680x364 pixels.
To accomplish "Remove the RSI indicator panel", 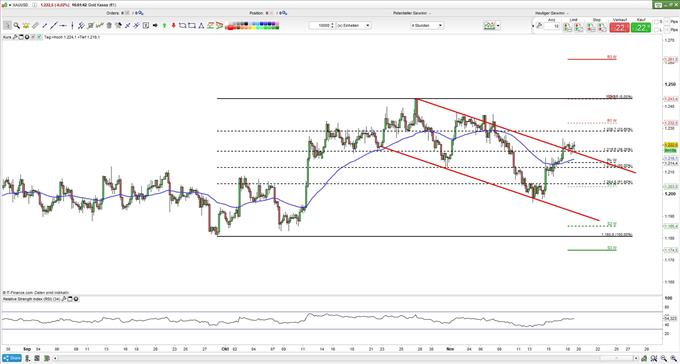I will (x=76, y=299).
